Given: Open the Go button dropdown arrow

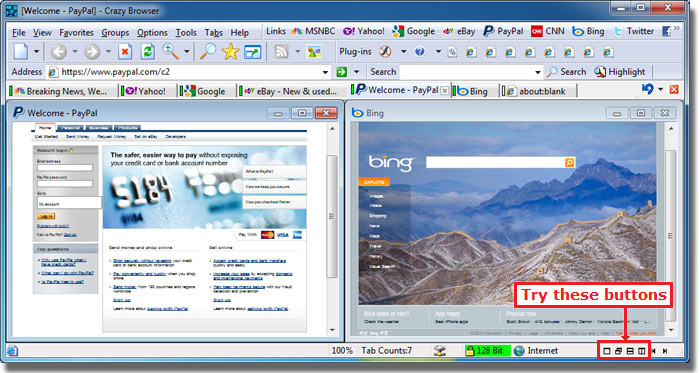Looking at the screenshot, I should 356,72.
